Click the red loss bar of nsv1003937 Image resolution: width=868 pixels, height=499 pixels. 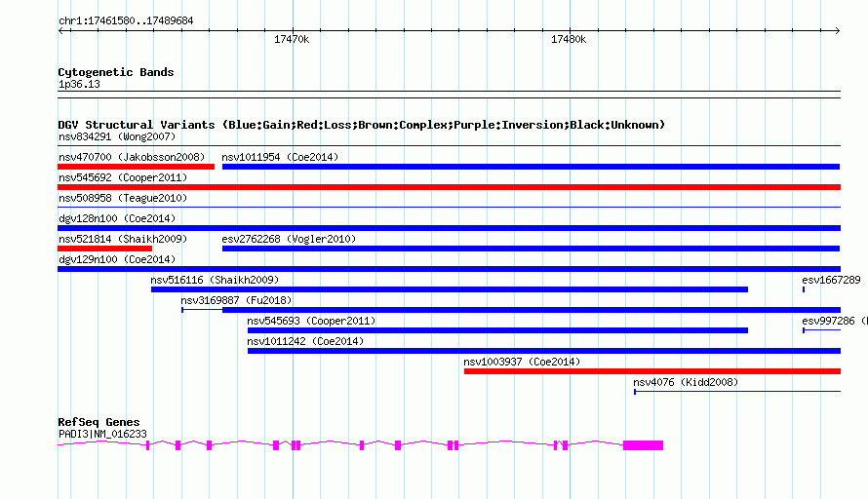coord(652,371)
